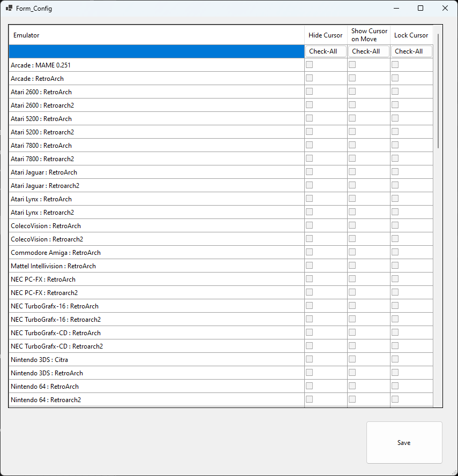Enable Lock Cursor for NEC TurboGrafx-16 : RetroArch
The height and width of the screenshot is (476, 458).
click(x=395, y=305)
